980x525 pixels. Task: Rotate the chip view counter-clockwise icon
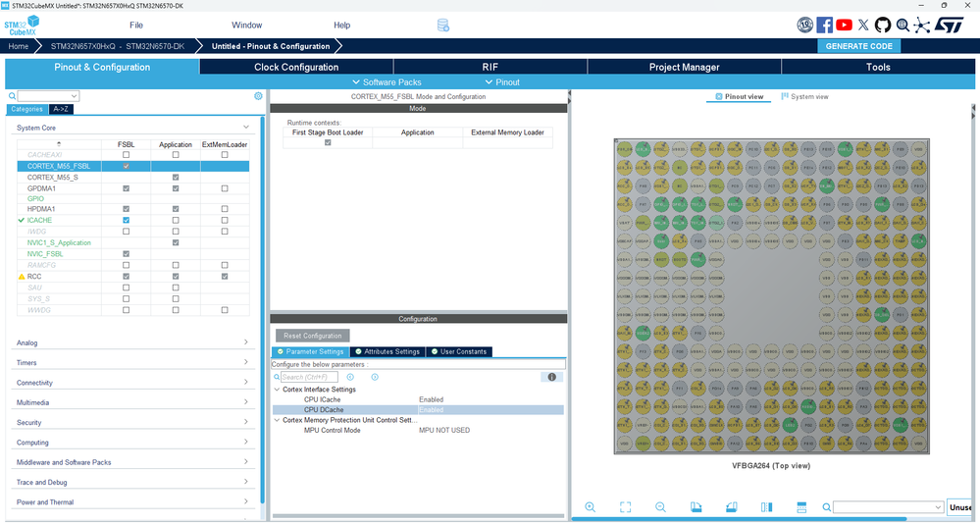point(731,507)
